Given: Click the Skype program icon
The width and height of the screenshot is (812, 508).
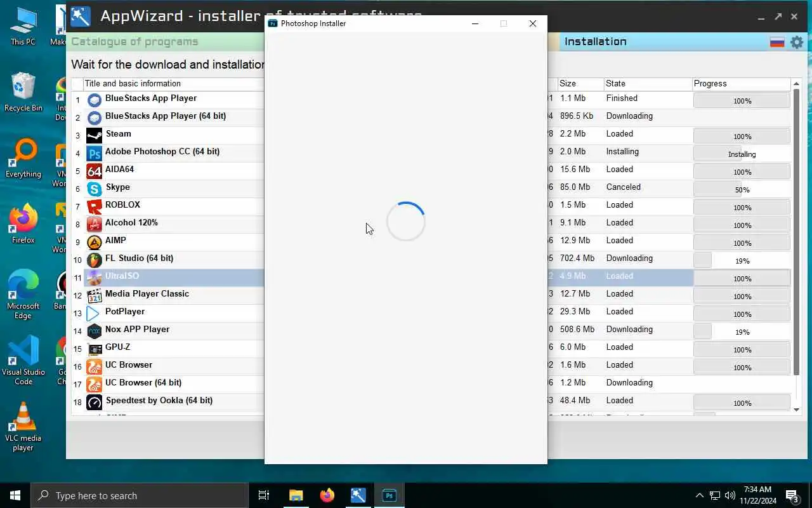Looking at the screenshot, I should [x=94, y=189].
